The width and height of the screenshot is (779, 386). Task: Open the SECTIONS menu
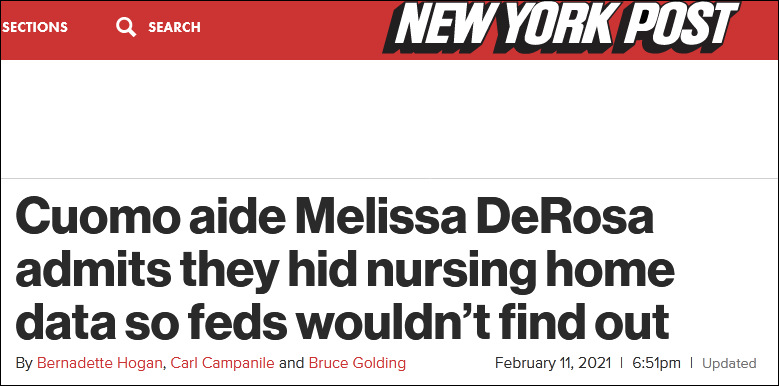click(x=35, y=27)
